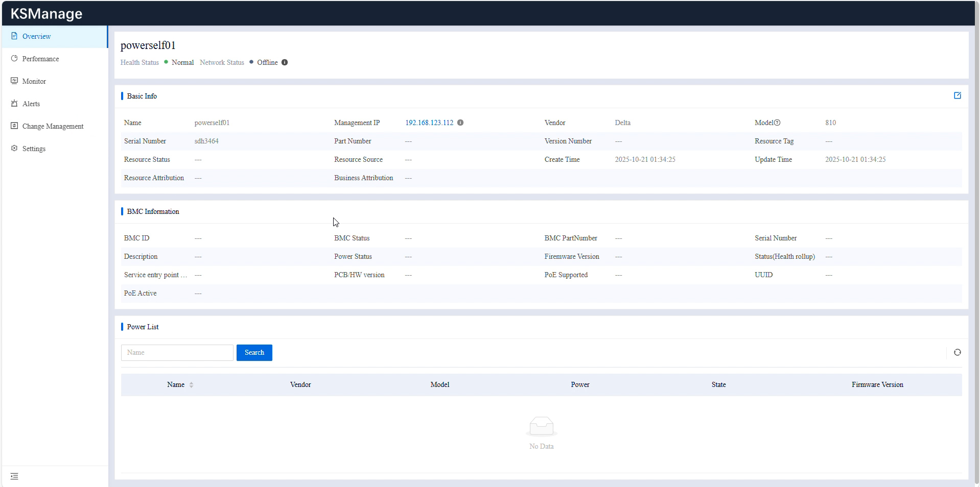
Task: Go to Alerts in the sidebar
Action: (31, 104)
